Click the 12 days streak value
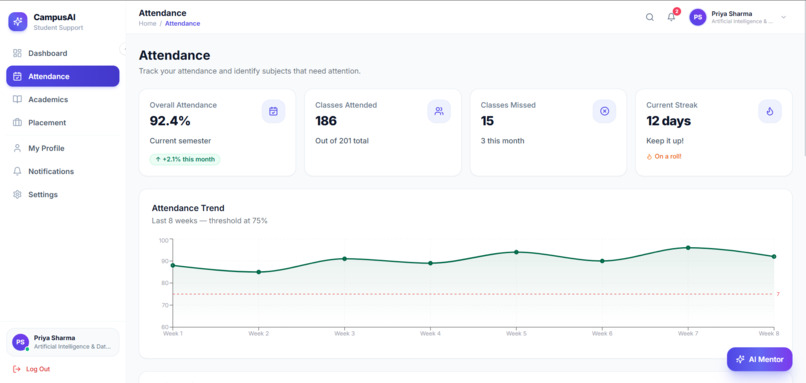This screenshot has width=806, height=383. point(668,121)
